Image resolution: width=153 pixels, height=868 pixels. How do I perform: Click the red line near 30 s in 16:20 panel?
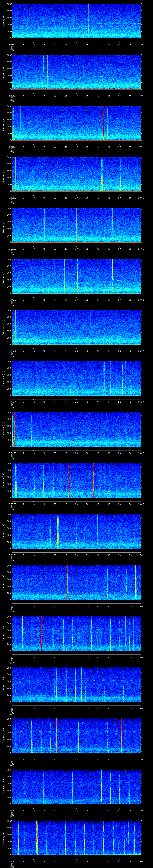[76, 225]
